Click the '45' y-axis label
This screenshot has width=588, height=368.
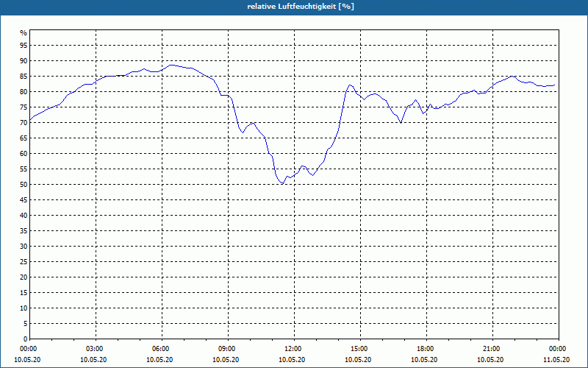24,199
